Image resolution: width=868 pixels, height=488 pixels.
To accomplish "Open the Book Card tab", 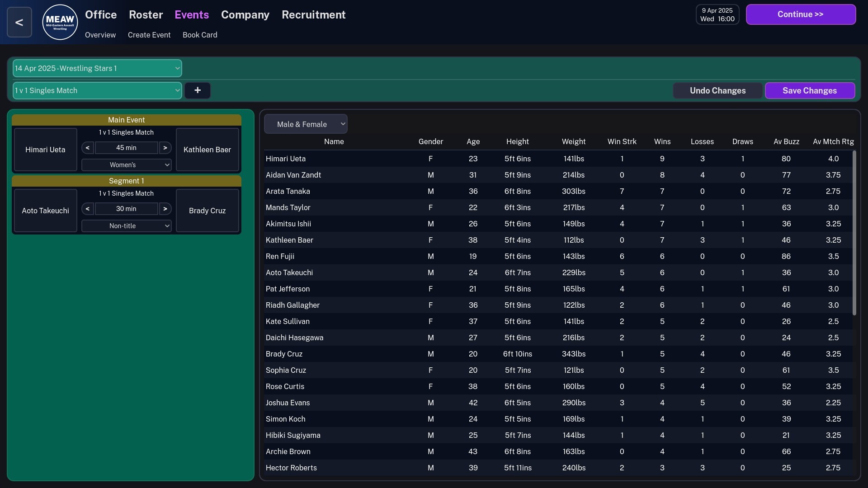I will pos(200,35).
